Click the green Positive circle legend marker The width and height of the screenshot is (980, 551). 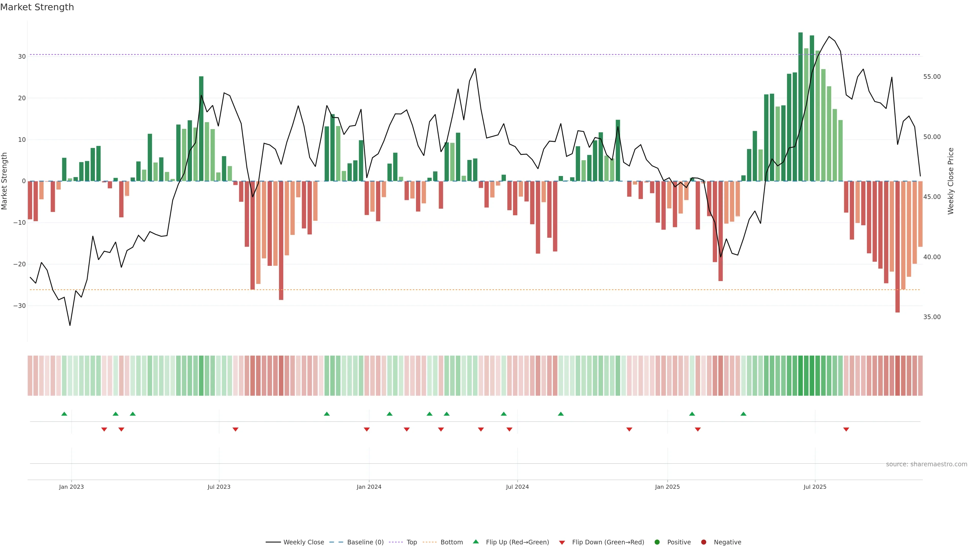click(657, 542)
